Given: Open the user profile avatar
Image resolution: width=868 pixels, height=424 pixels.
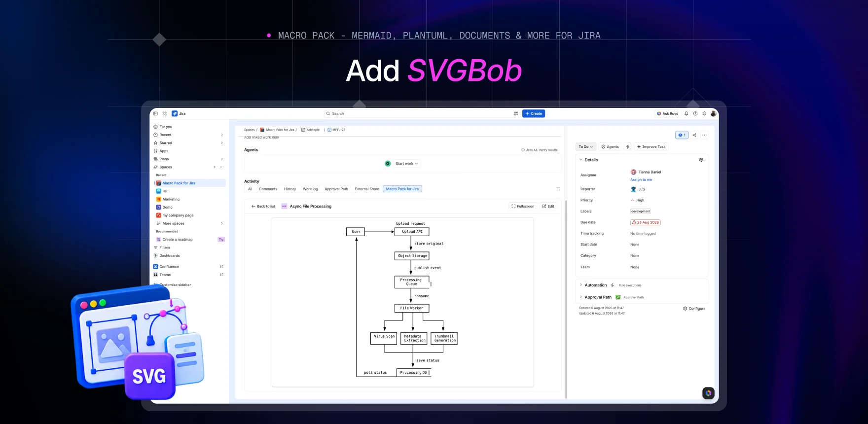Looking at the screenshot, I should tap(713, 113).
